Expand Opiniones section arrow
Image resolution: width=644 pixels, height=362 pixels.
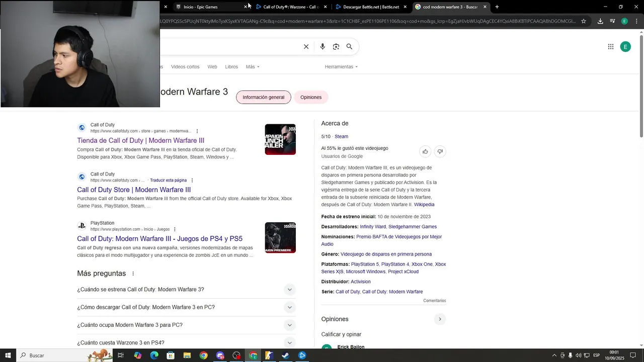click(x=440, y=319)
